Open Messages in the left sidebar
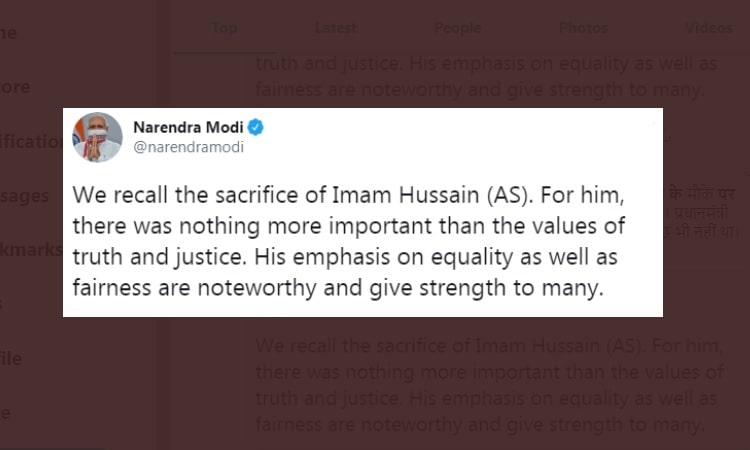This screenshot has width=750, height=450. (x=24, y=196)
